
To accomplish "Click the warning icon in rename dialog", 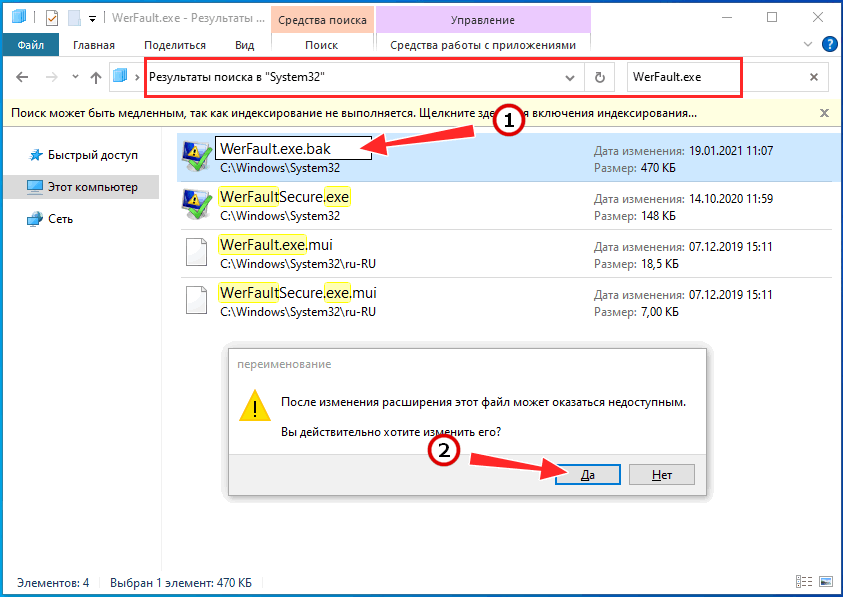I will point(255,406).
